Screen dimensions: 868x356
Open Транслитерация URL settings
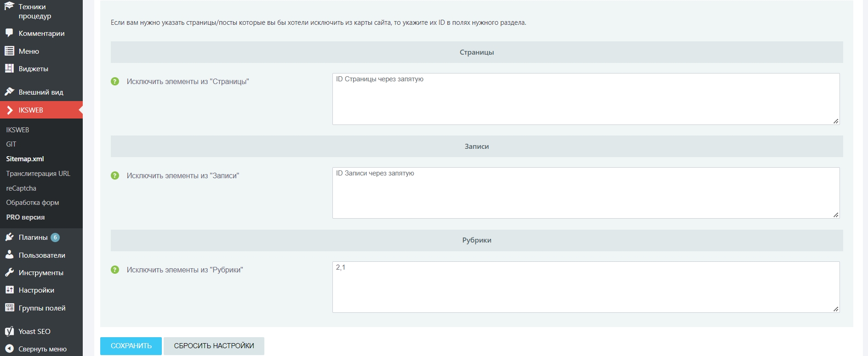(x=38, y=173)
